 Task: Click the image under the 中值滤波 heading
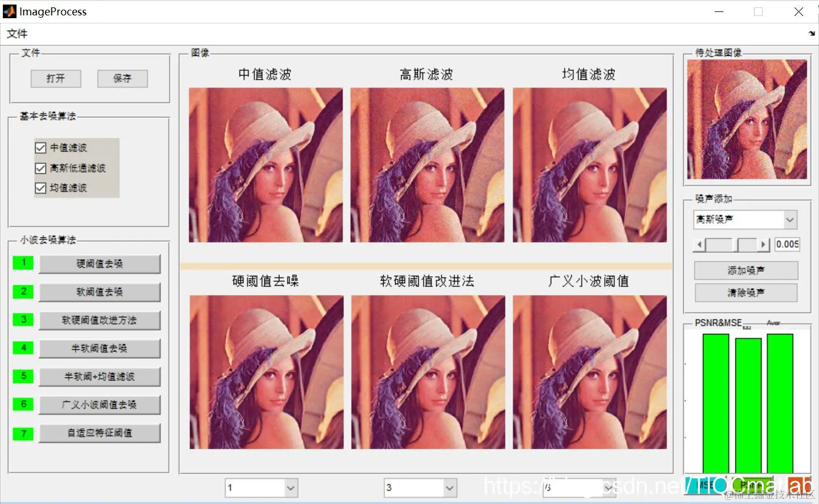(266, 165)
